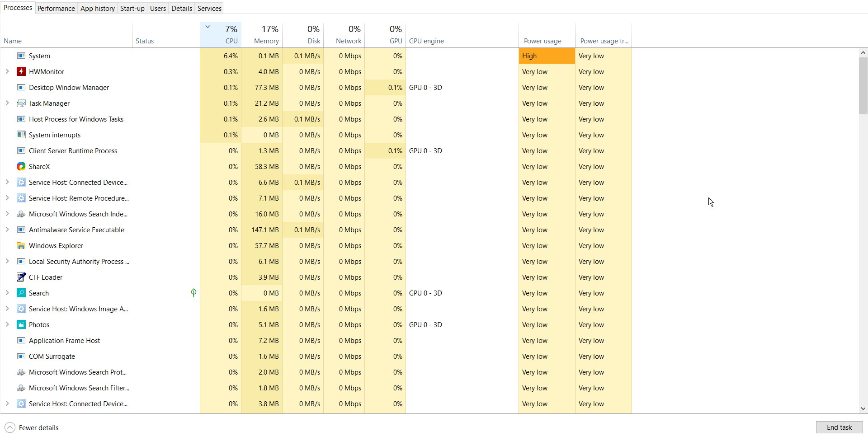Switch to the Performance tab
This screenshot has height=441, width=868.
(56, 8)
